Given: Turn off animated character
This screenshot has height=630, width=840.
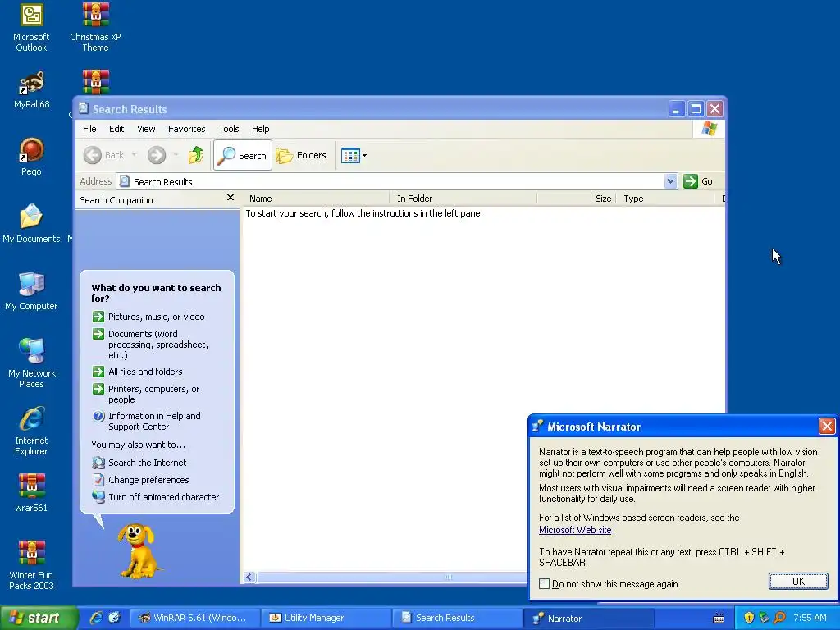Looking at the screenshot, I should (x=155, y=497).
